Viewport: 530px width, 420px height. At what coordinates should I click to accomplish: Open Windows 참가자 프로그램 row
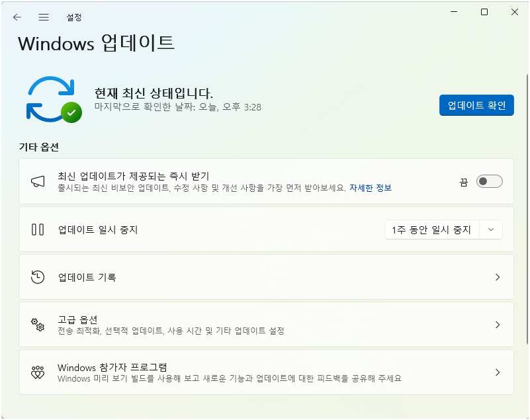[267, 372]
